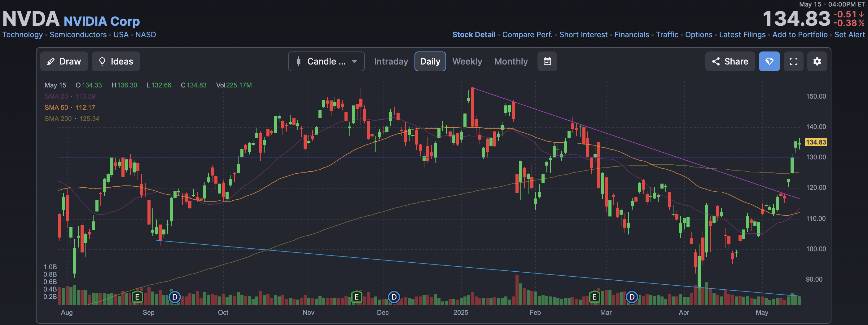Click the lightbulb icon in Ideas button
The height and width of the screenshot is (325, 868).
pos(102,61)
